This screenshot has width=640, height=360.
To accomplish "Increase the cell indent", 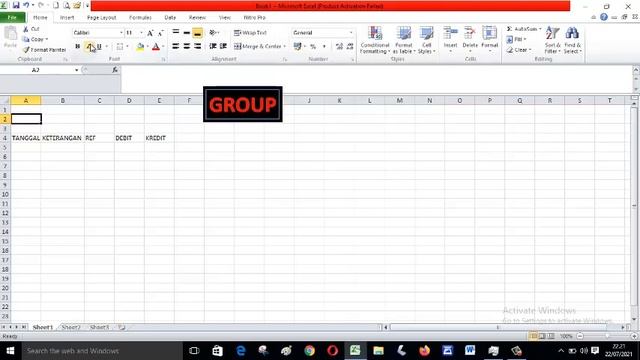I will point(223,46).
